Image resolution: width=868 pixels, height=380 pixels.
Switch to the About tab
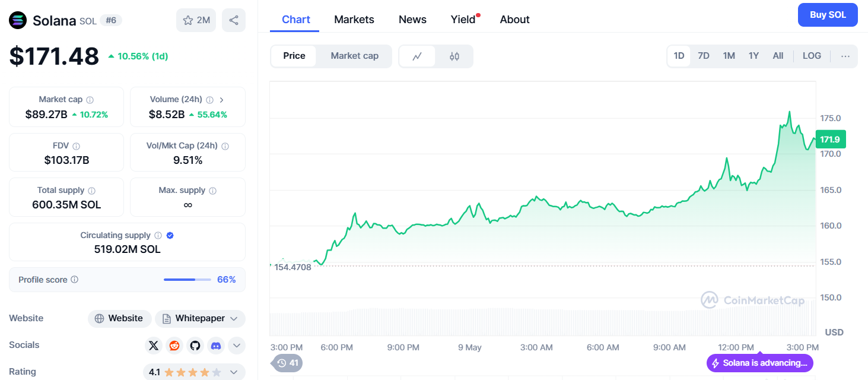514,20
